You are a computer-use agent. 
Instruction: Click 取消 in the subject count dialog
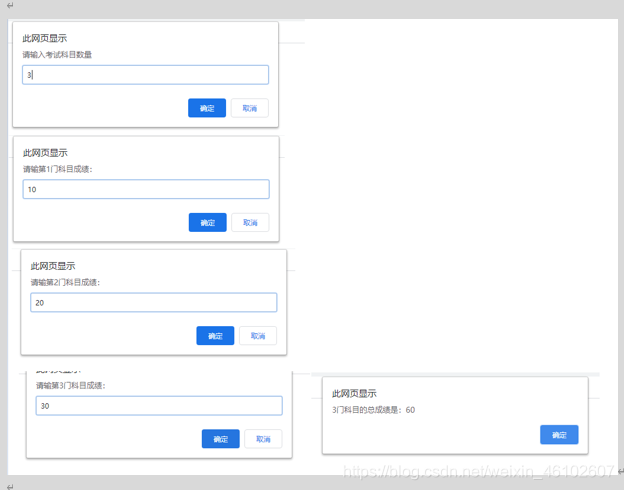pyautogui.click(x=250, y=108)
